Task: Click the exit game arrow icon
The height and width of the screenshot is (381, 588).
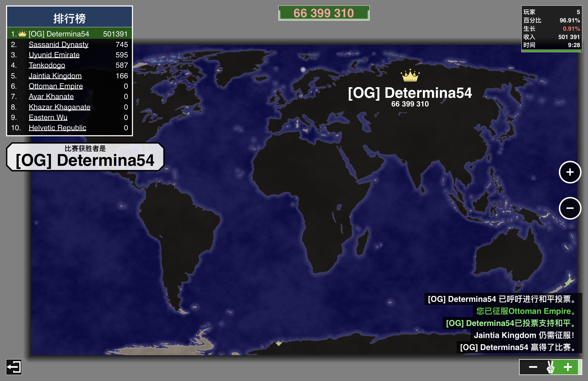Action: tap(14, 367)
